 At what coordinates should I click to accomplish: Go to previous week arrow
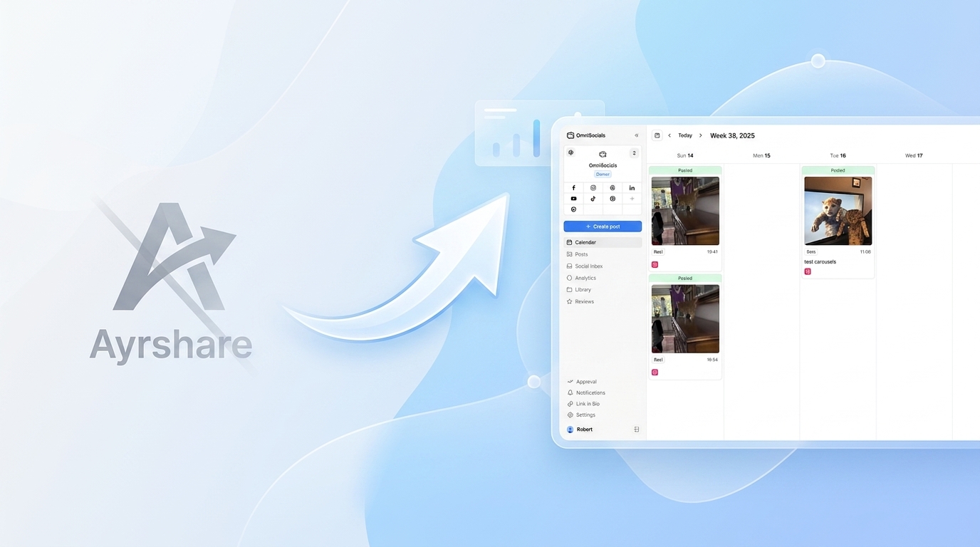point(669,135)
